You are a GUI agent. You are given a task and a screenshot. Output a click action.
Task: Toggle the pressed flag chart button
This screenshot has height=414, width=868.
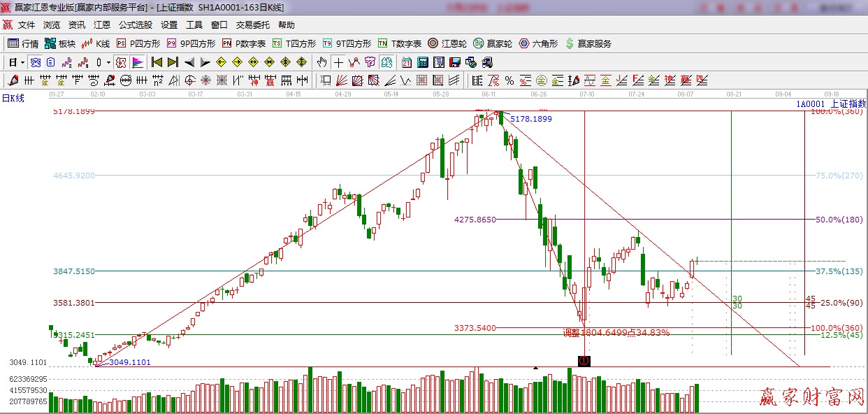138,62
